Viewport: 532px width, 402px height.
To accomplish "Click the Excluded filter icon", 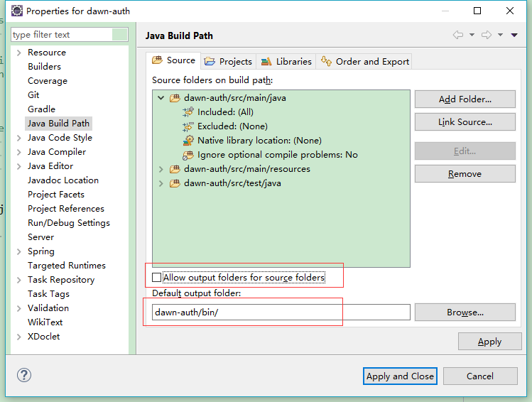I will pos(188,126).
